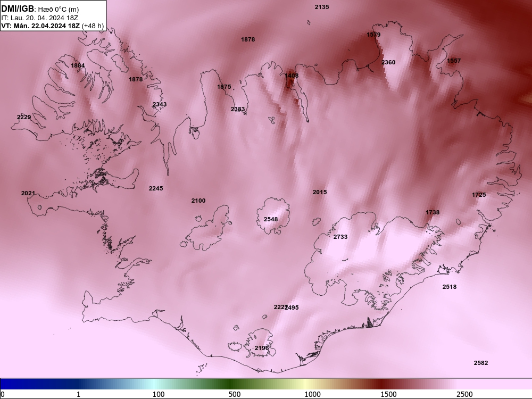Image resolution: width=532 pixels, height=399 pixels.
Task: Click the 1408 value in the dark red area
Action: tap(292, 76)
